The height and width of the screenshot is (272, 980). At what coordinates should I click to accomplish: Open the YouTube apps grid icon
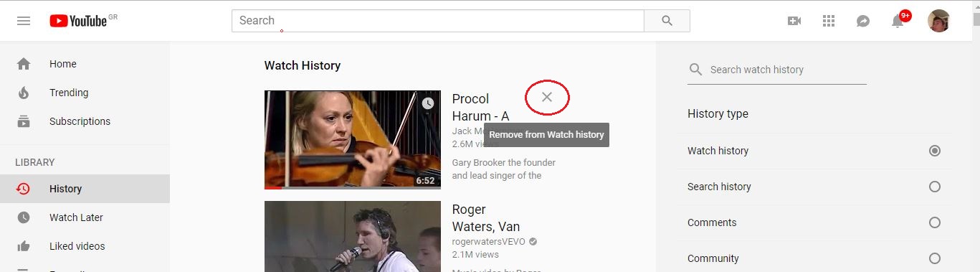[x=829, y=21]
